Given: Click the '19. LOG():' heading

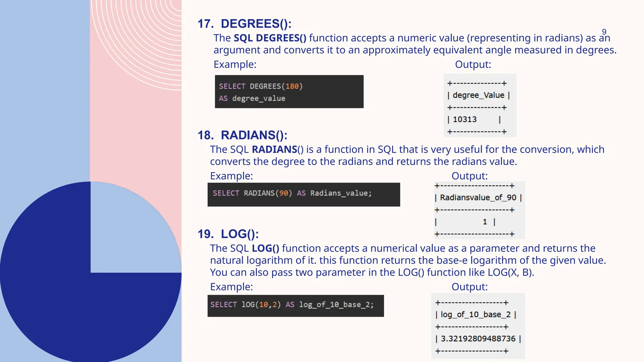Looking at the screenshot, I should tap(228, 234).
